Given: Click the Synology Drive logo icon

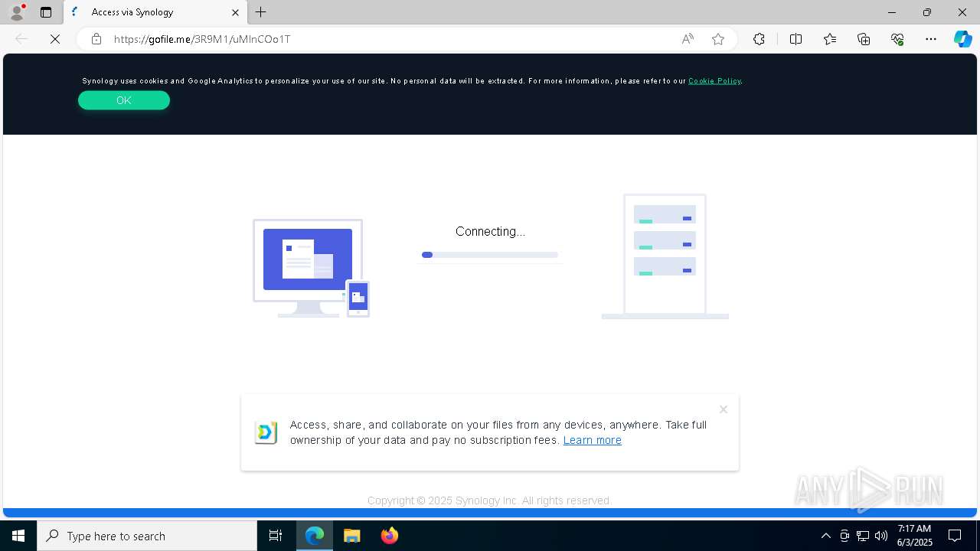Looking at the screenshot, I should pyautogui.click(x=266, y=432).
